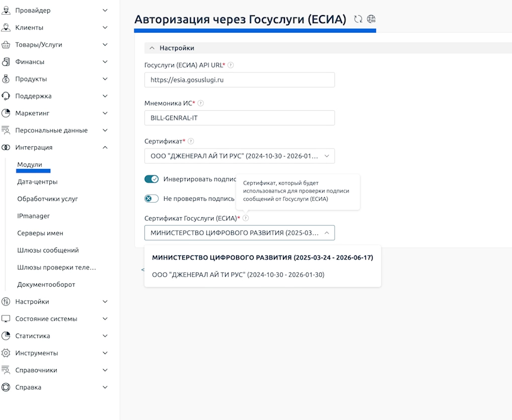Expand the Финансы menu chevron
This screenshot has width=512, height=420.
pos(105,62)
